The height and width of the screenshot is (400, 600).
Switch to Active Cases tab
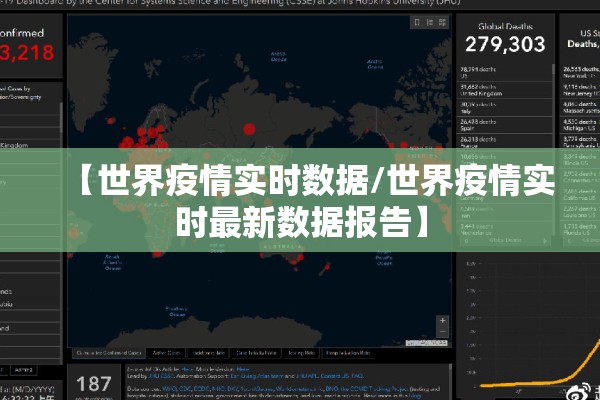click(166, 353)
